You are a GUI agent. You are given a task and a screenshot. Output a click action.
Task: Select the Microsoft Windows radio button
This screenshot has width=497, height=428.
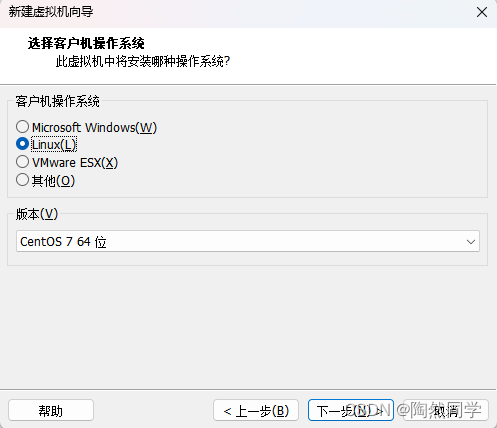click(22, 127)
